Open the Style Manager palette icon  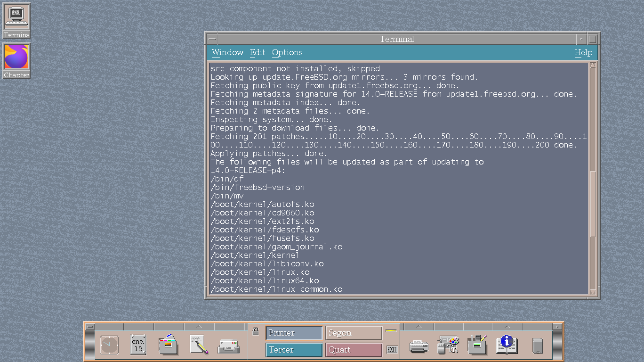point(448,345)
